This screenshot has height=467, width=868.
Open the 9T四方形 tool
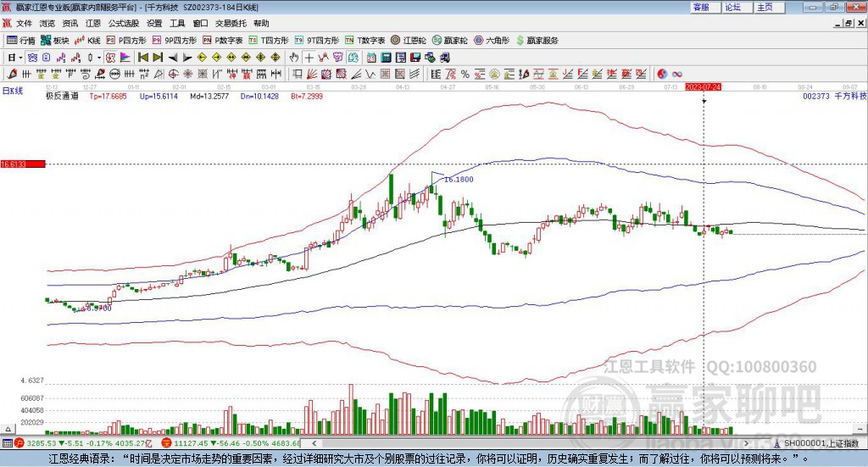tap(317, 41)
